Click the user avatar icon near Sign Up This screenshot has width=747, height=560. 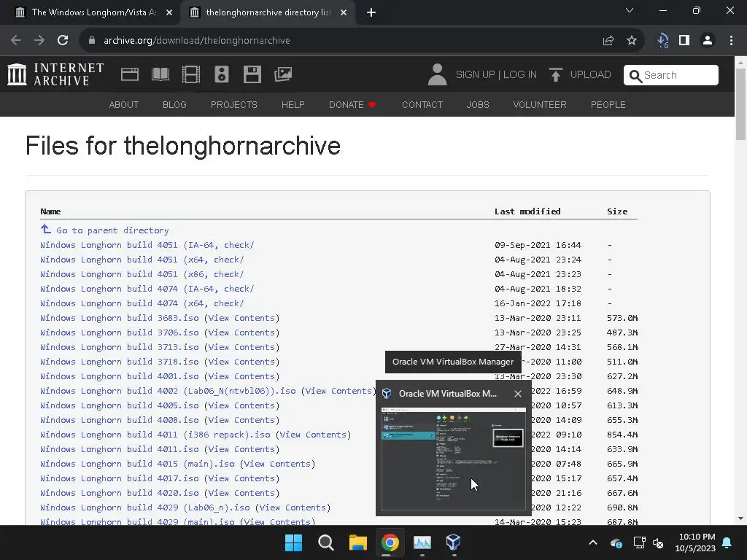(437, 74)
